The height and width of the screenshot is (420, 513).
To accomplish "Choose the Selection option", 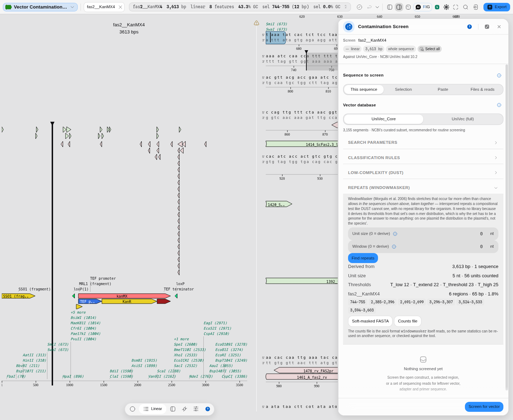I will pyautogui.click(x=403, y=89).
